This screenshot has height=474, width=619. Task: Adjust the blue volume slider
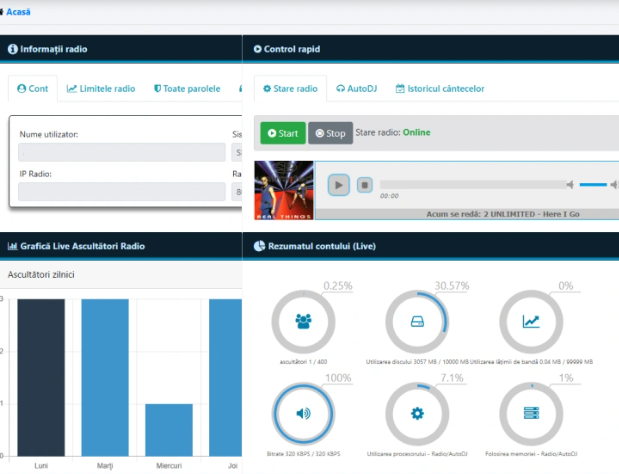tap(593, 184)
